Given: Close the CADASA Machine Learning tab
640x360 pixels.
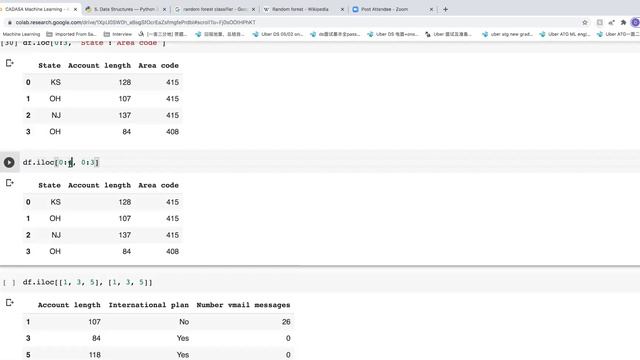Looking at the screenshot, I should pos(75,9).
